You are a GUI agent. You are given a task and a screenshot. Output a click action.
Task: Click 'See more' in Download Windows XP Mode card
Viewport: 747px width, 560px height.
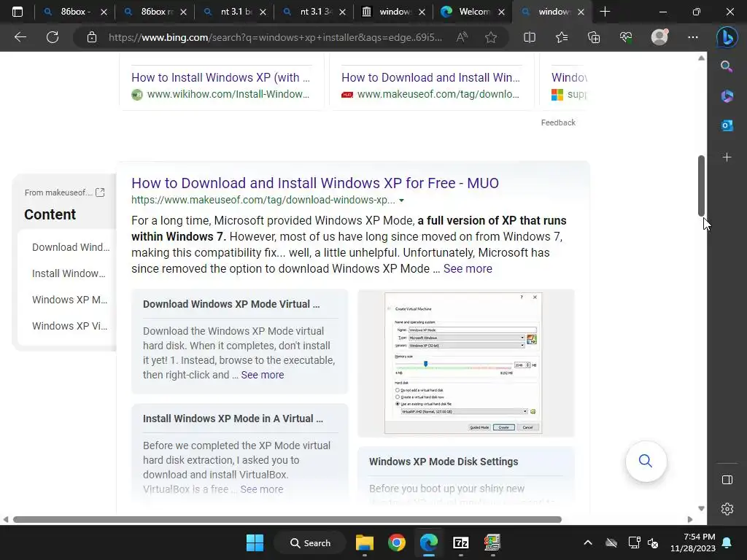coord(263,375)
